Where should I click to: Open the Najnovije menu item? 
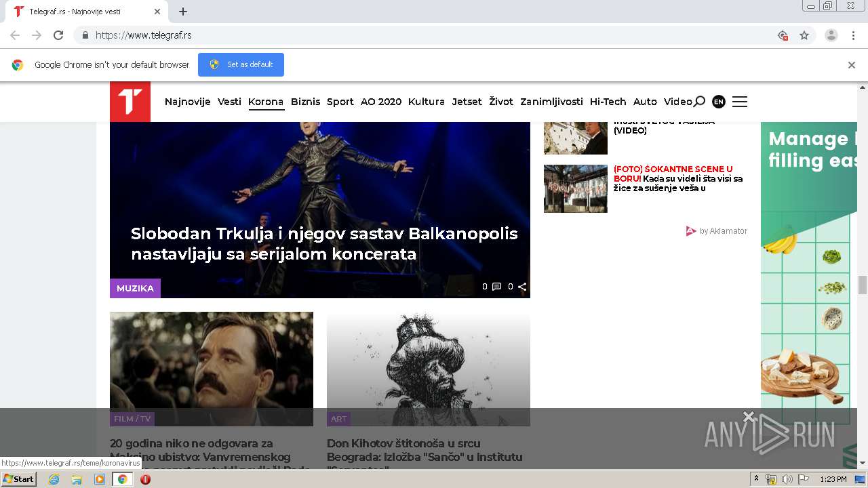coord(188,102)
